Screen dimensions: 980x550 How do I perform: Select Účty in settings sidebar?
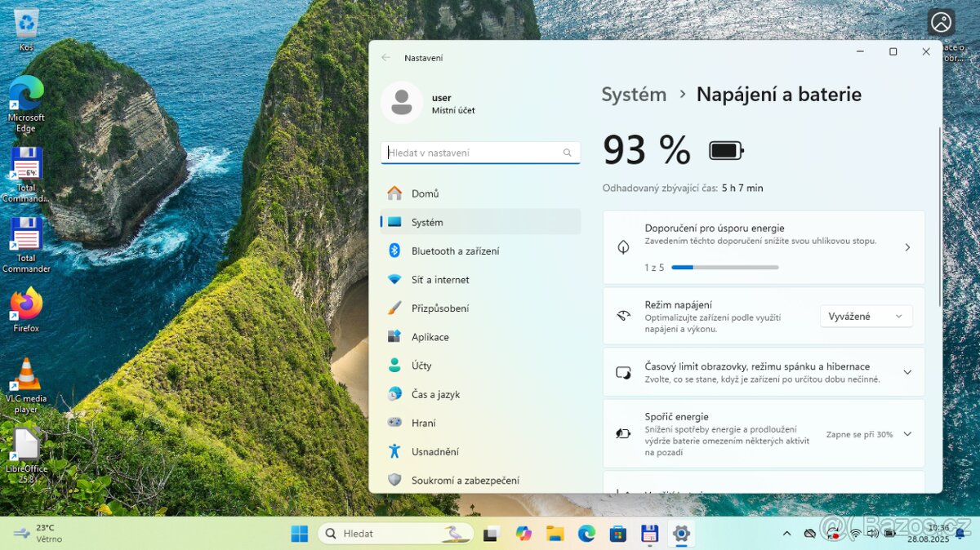(x=421, y=366)
